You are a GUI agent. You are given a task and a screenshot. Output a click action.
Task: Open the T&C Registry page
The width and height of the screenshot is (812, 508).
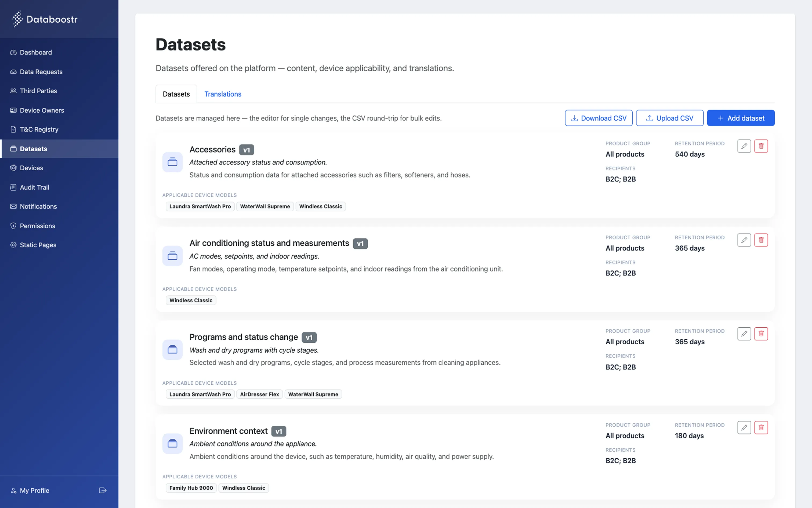tap(59, 129)
